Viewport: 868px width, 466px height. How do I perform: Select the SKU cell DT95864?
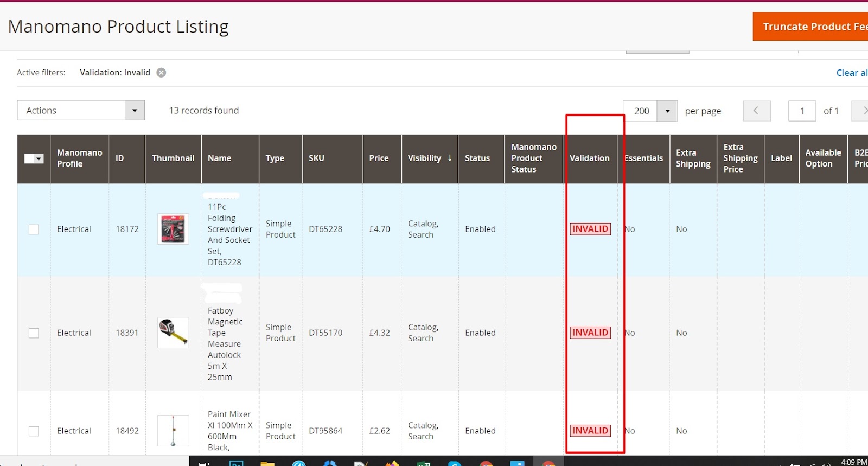coord(325,431)
